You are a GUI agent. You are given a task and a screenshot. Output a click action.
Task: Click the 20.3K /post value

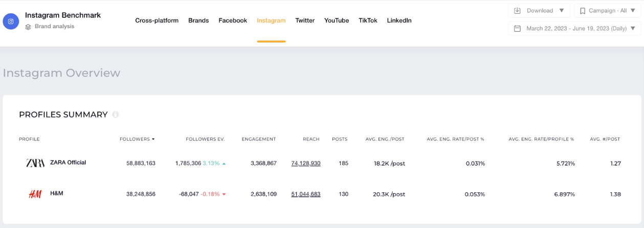click(389, 194)
